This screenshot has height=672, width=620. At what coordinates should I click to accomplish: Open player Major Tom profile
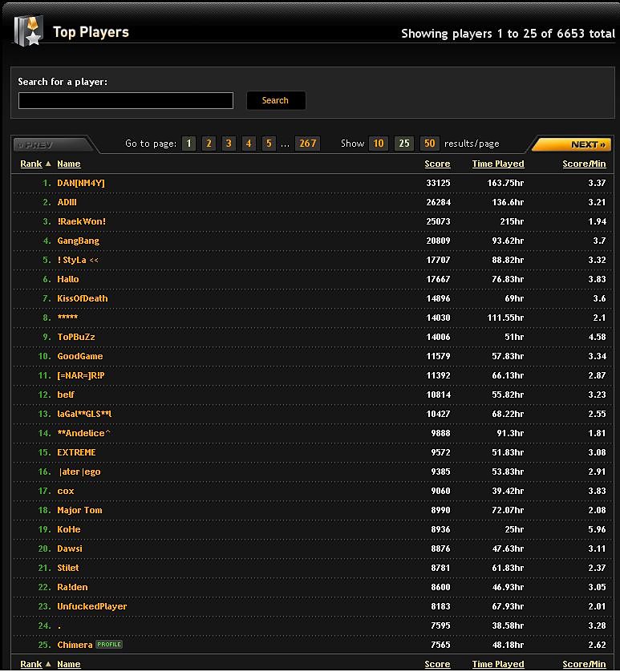(79, 511)
